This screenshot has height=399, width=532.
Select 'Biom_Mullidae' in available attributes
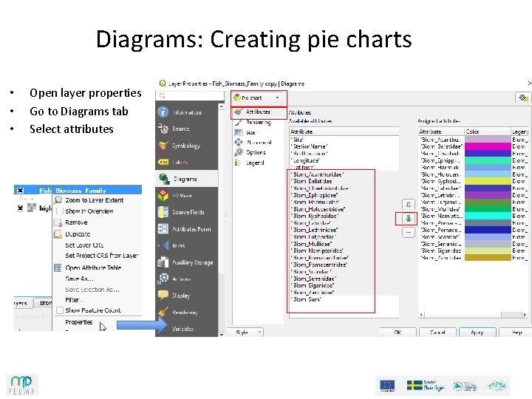(x=312, y=244)
